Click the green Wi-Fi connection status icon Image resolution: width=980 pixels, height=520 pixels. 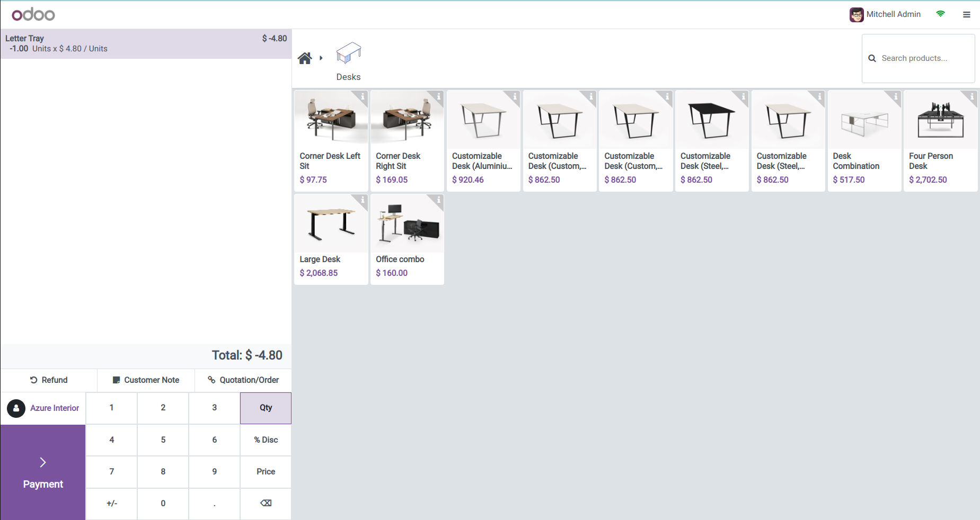(x=940, y=14)
